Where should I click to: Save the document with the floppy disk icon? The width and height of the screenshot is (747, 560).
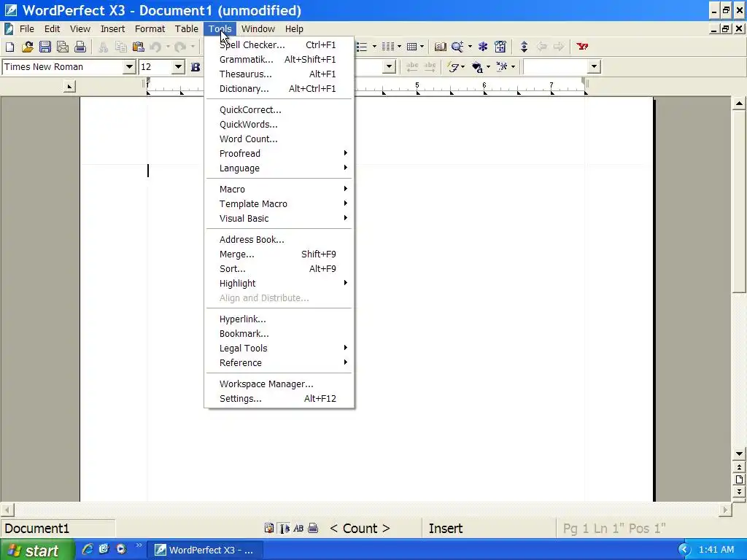44,47
